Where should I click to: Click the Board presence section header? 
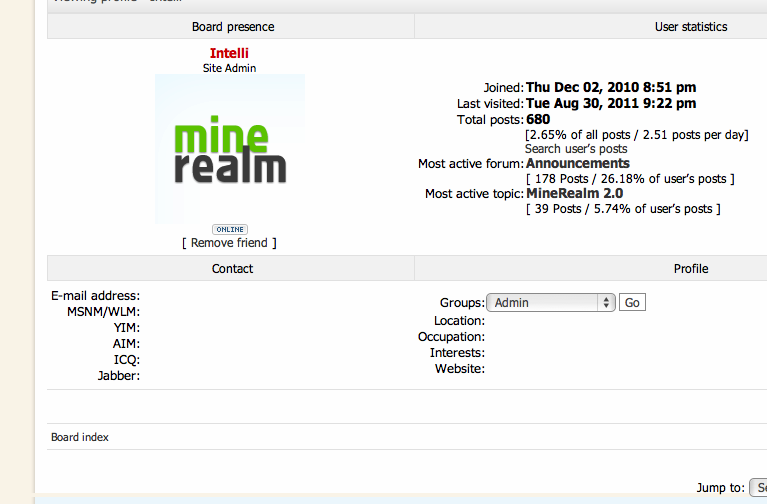click(x=232, y=27)
